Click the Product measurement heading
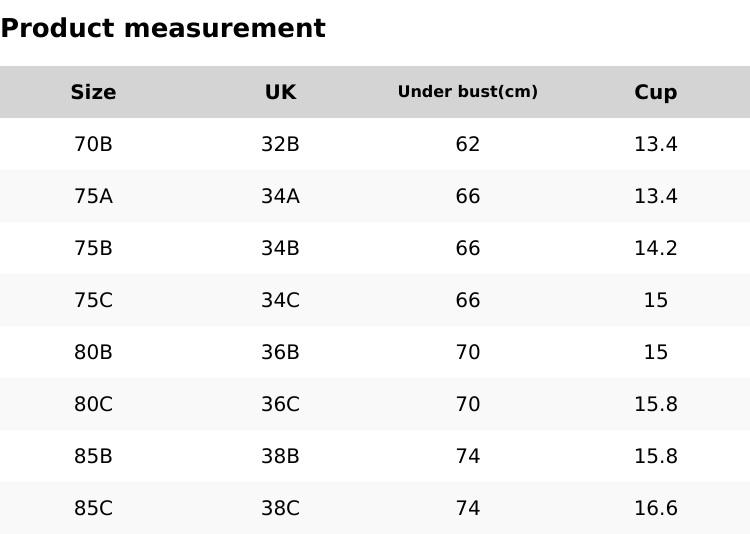This screenshot has width=750, height=534. pos(163,28)
